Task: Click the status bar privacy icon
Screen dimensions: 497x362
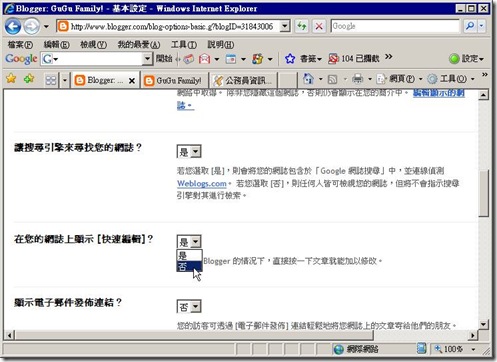Action: pyautogui.click(x=421, y=349)
